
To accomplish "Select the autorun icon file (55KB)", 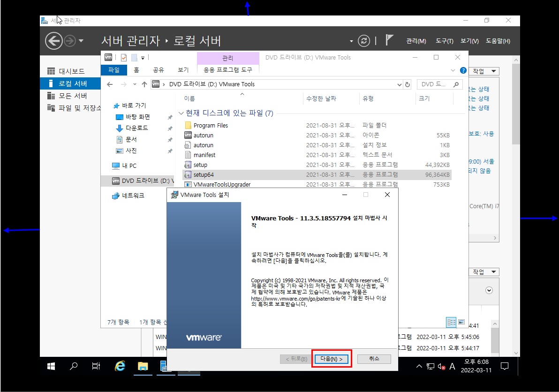I will [317, 136].
